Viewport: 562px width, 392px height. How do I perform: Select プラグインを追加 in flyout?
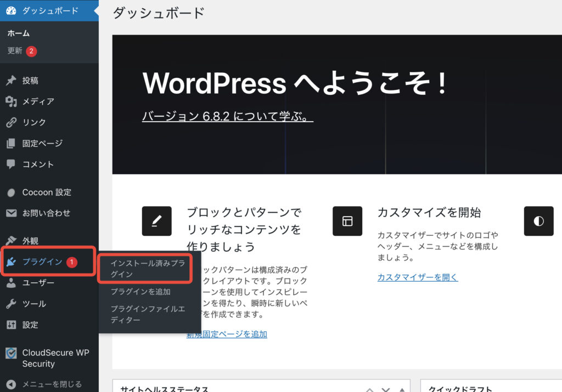point(140,292)
